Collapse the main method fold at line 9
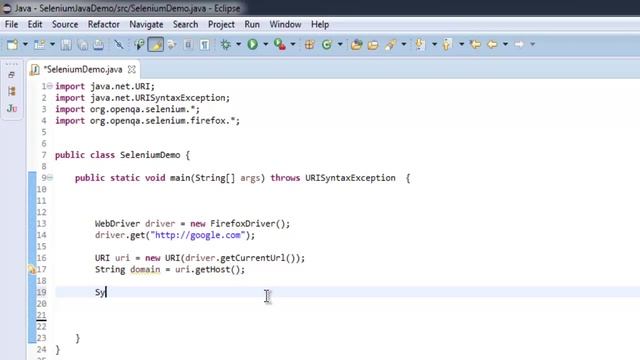 (49, 178)
